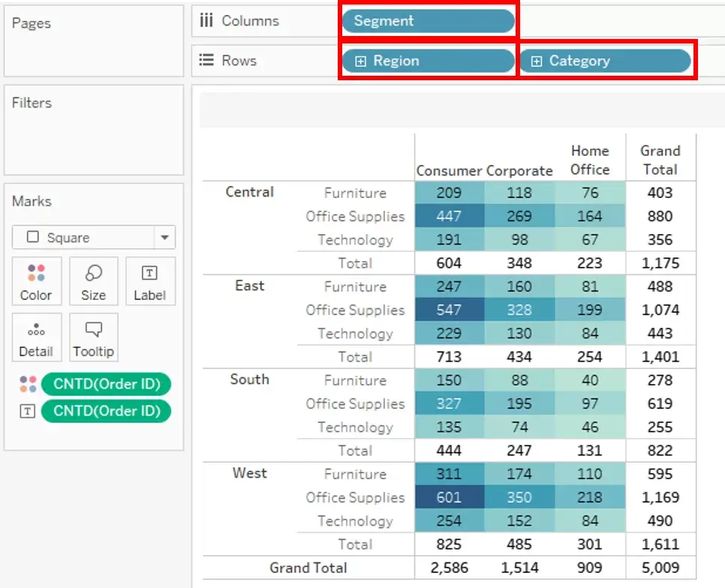Open the Size marks card

pyautogui.click(x=93, y=281)
